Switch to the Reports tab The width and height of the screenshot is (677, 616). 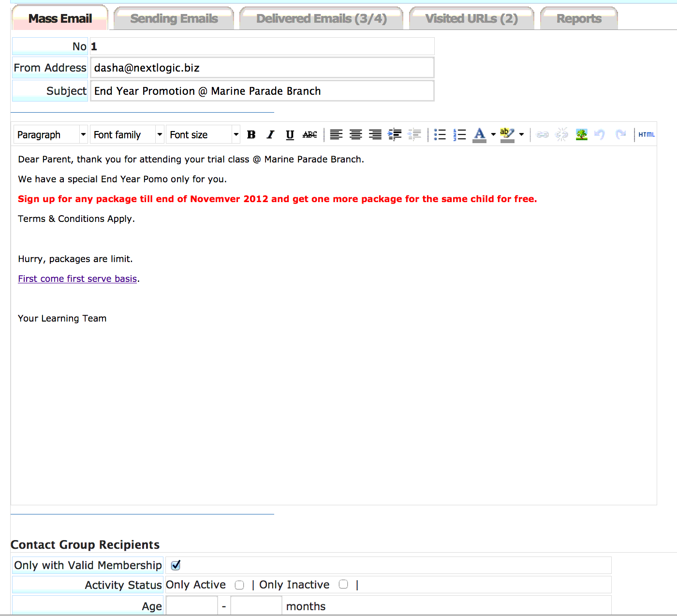tap(579, 18)
